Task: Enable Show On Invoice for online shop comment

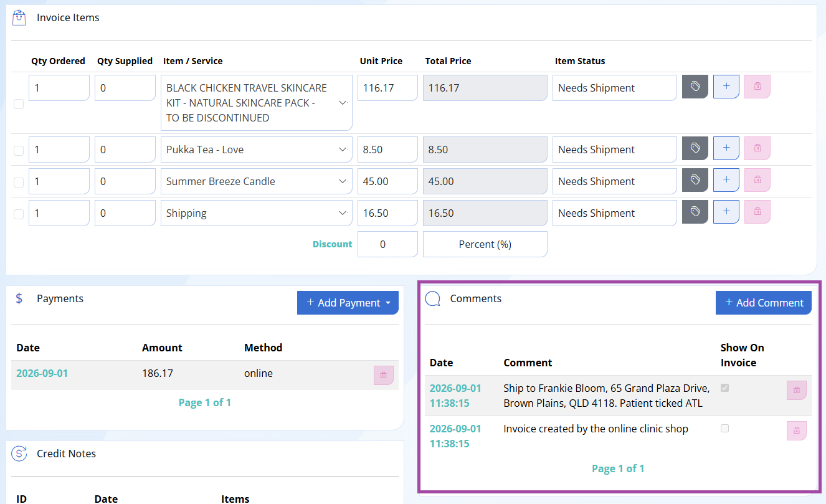Action: (724, 428)
